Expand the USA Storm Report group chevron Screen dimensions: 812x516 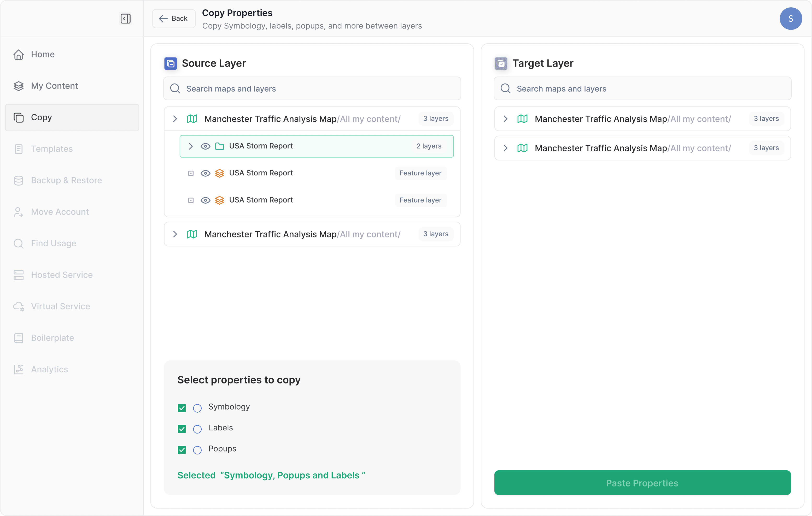tap(190, 146)
